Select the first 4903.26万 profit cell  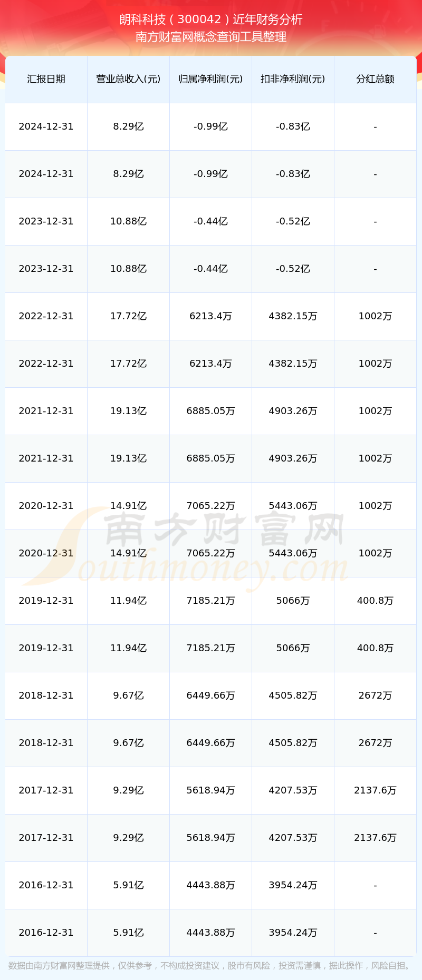click(x=293, y=411)
